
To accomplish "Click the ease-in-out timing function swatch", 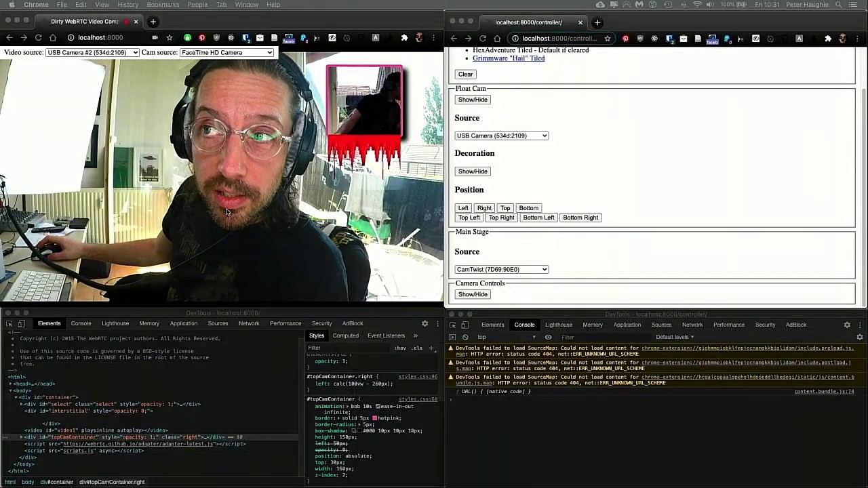I will [378, 406].
